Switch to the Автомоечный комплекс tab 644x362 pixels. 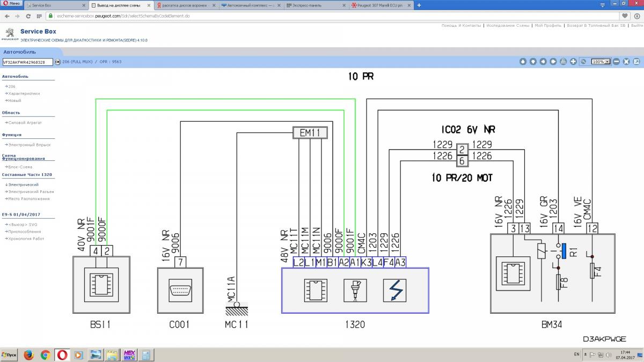(x=251, y=5)
